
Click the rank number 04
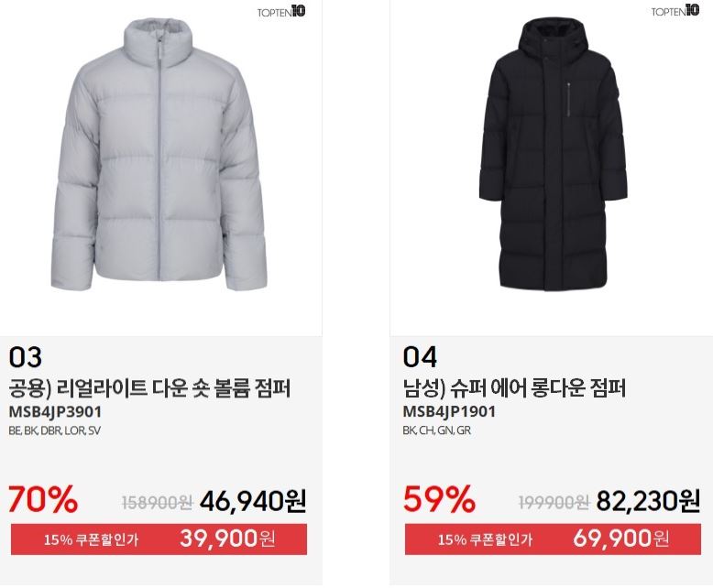tap(420, 357)
